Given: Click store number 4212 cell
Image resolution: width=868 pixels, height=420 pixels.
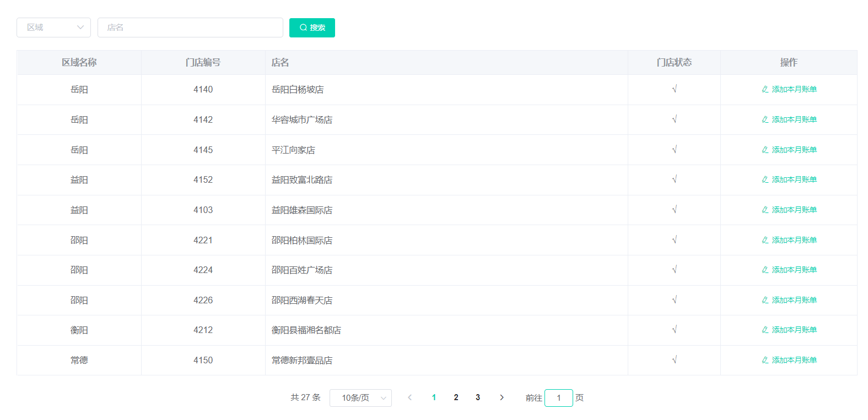Looking at the screenshot, I should [x=203, y=330].
